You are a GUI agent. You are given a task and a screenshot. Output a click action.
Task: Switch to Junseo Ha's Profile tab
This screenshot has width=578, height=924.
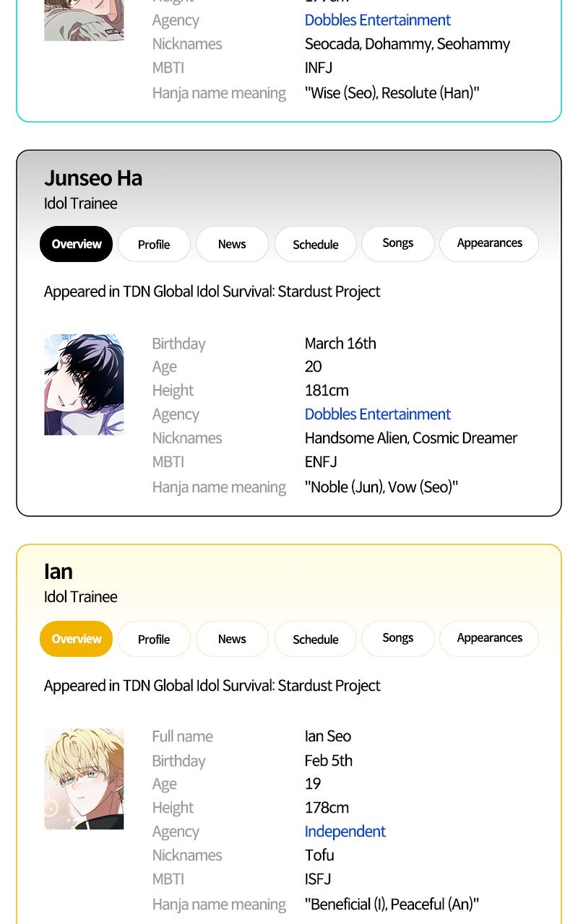pyautogui.click(x=154, y=244)
